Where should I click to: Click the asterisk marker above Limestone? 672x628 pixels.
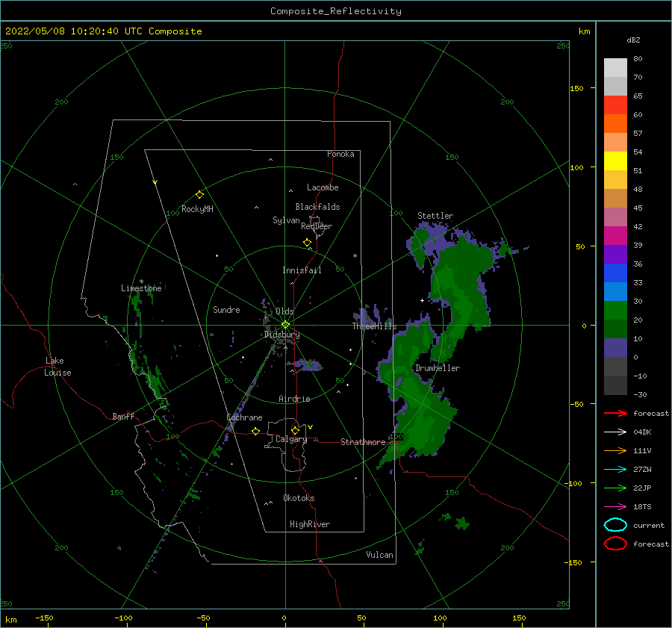point(141,282)
